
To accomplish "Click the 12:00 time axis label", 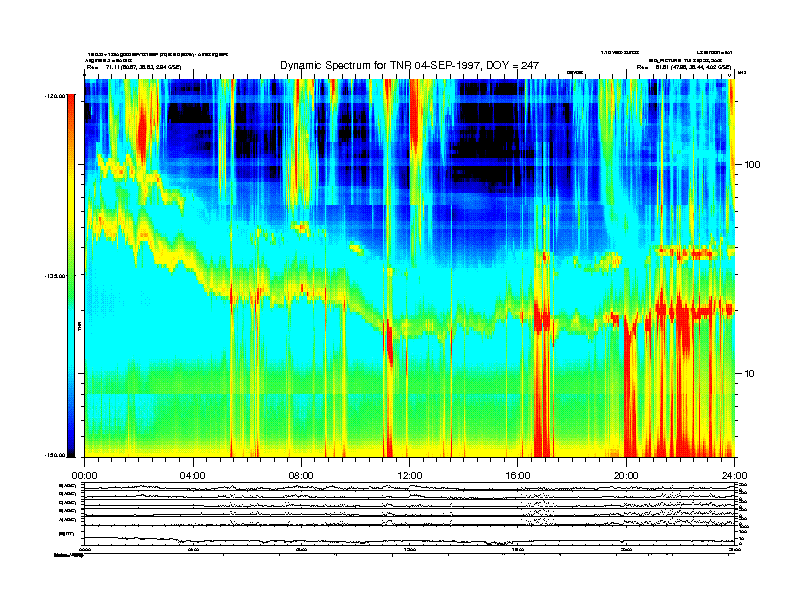I will pyautogui.click(x=410, y=476).
